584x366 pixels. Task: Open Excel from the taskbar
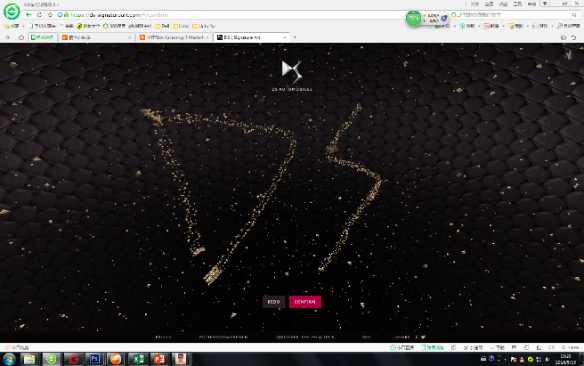point(139,359)
